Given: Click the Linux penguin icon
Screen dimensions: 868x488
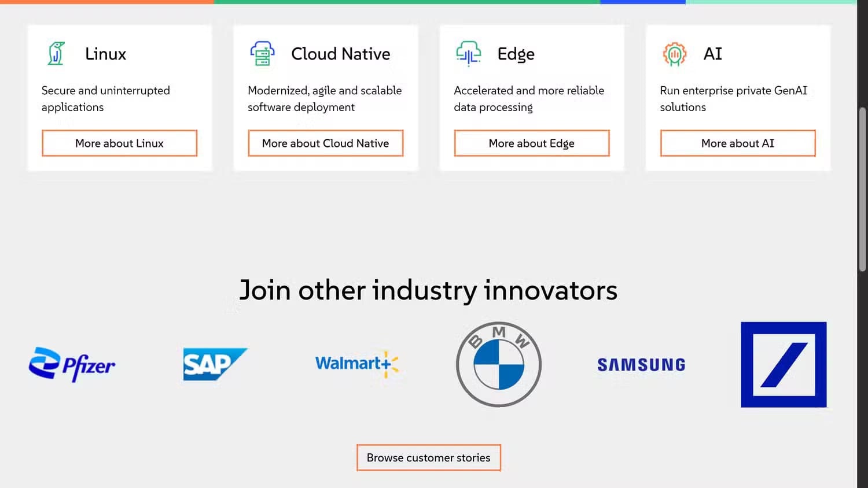Looking at the screenshot, I should 56,54.
